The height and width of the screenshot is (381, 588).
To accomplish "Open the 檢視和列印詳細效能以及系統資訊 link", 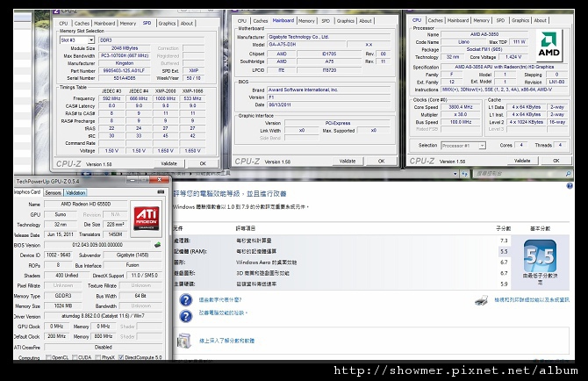I will tap(532, 300).
